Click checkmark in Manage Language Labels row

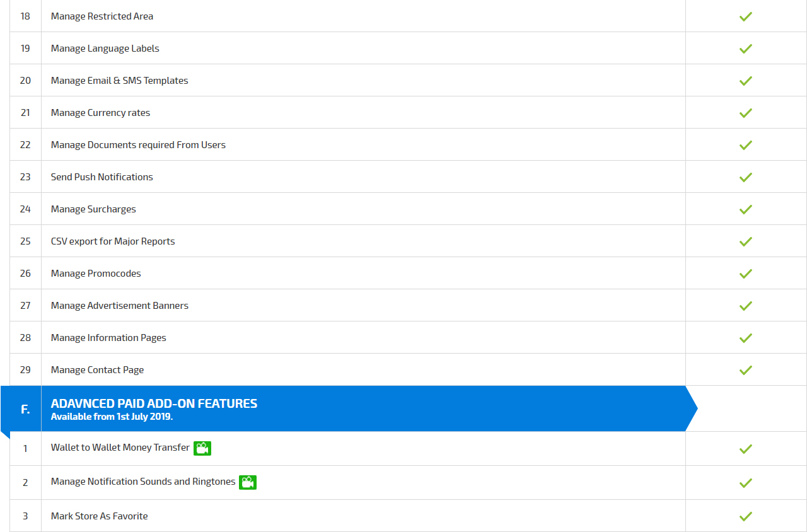pyautogui.click(x=746, y=49)
